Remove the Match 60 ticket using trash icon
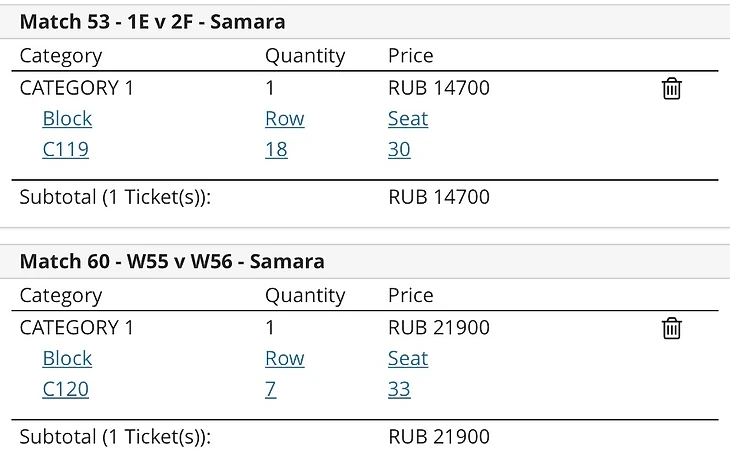The image size is (730, 466). click(x=672, y=328)
